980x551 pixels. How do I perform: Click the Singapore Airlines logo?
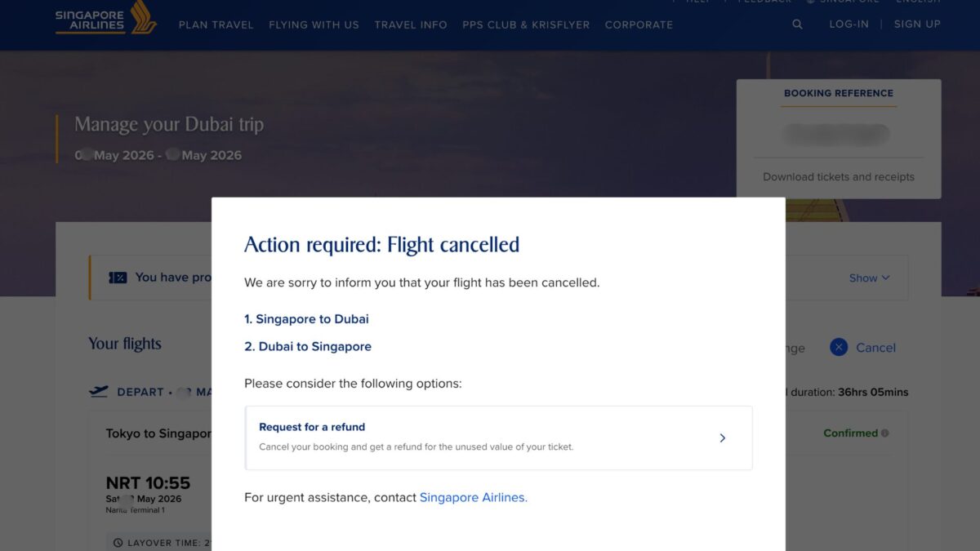[x=106, y=18]
